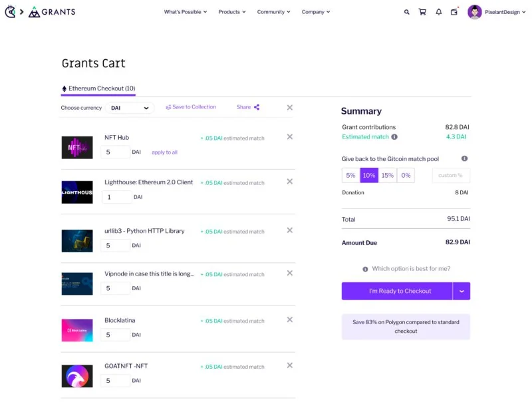Expand the Company menu
The width and height of the screenshot is (532, 404).
tap(315, 12)
